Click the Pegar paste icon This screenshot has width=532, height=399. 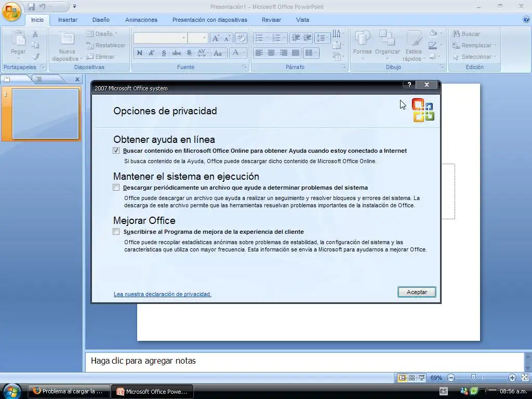[18, 38]
